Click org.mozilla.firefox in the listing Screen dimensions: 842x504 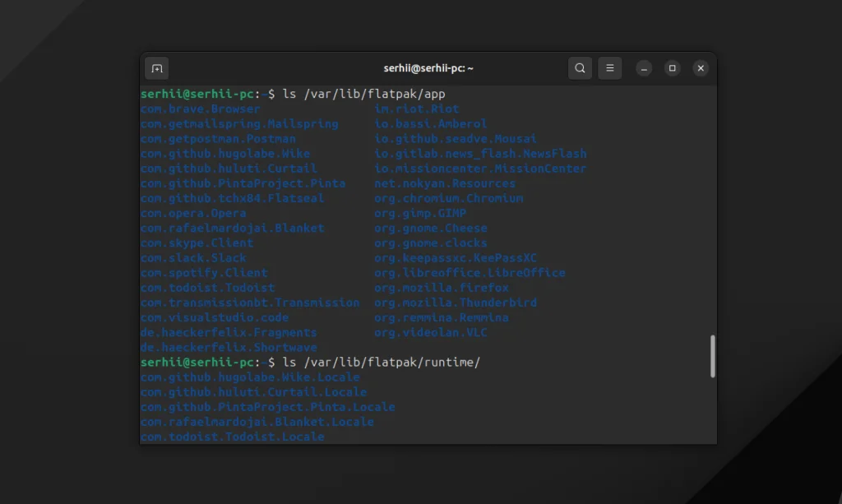click(x=441, y=288)
